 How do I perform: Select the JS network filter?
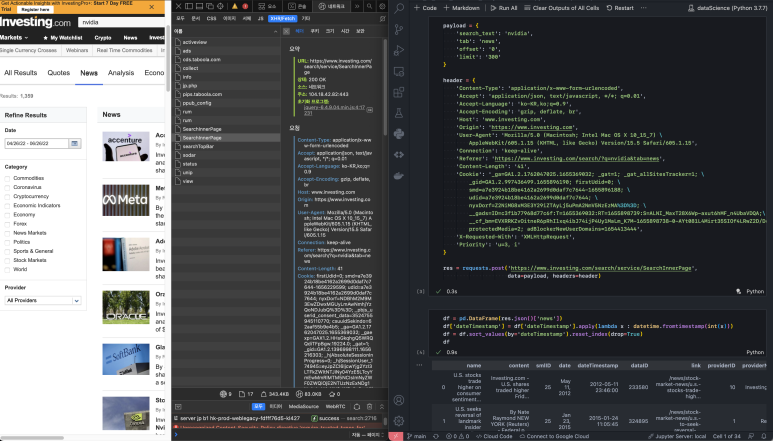pyautogui.click(x=261, y=18)
